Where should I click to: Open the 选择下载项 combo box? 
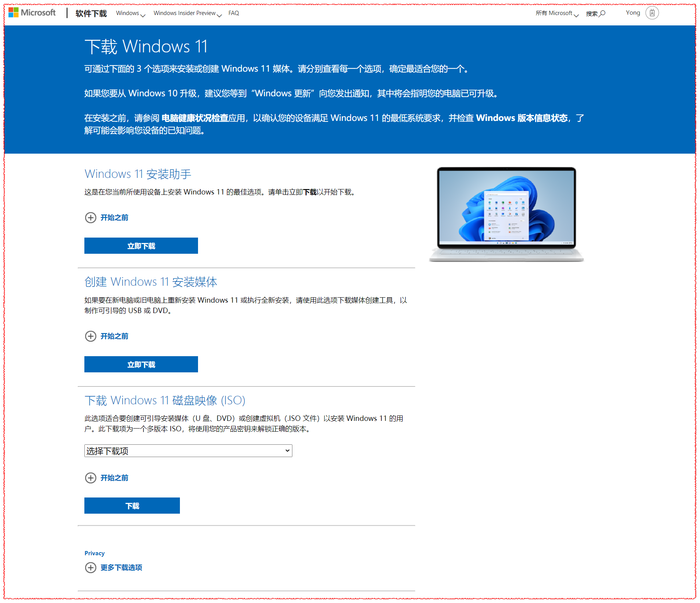[188, 451]
